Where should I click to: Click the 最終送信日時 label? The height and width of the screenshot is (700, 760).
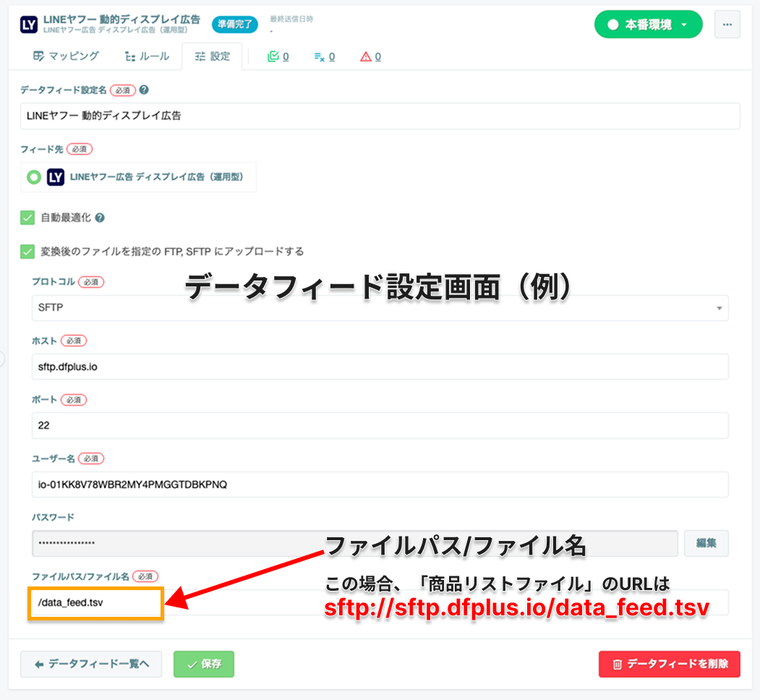(291, 19)
